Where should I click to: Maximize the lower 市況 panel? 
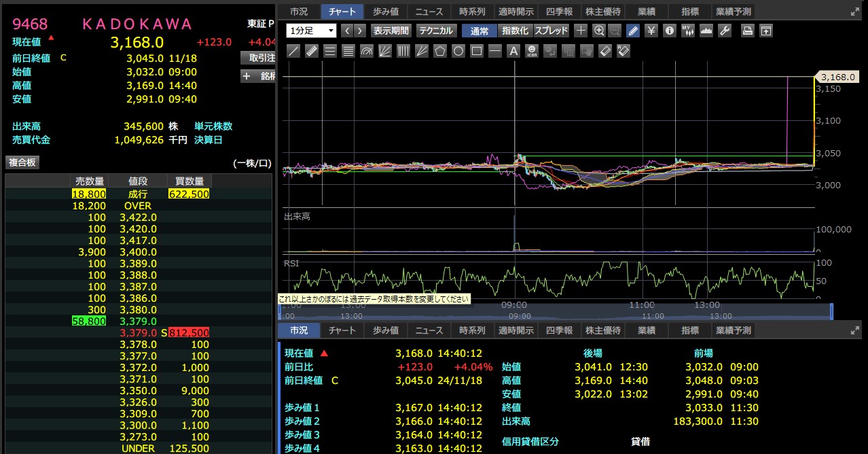(x=854, y=330)
